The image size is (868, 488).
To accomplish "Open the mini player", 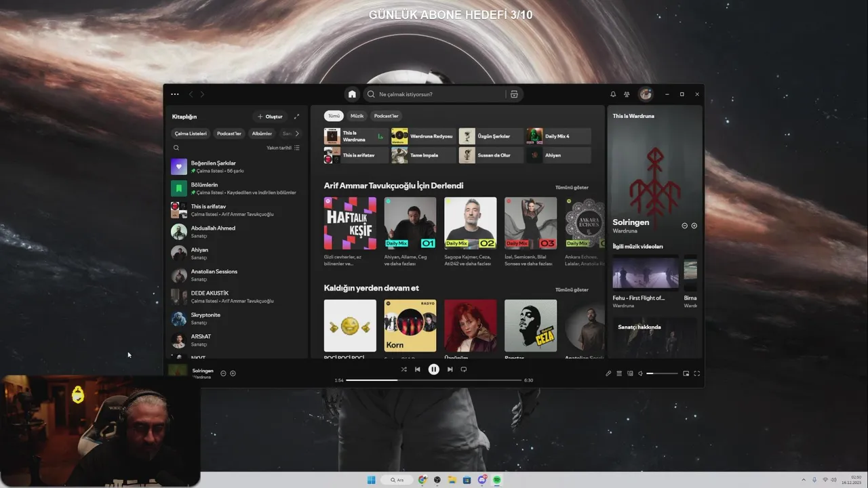I will pyautogui.click(x=686, y=373).
